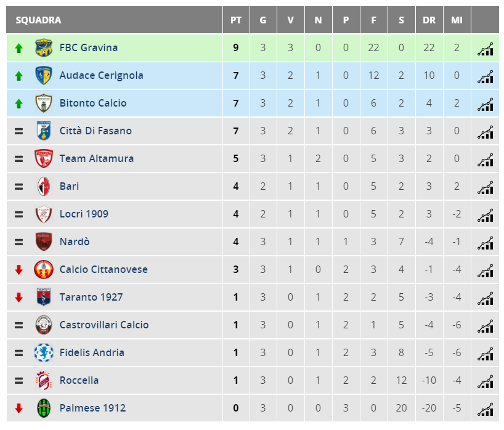Click the red down arrow beside Calcio Cittanovese
Image resolution: width=504 pixels, height=430 pixels.
tap(18, 270)
